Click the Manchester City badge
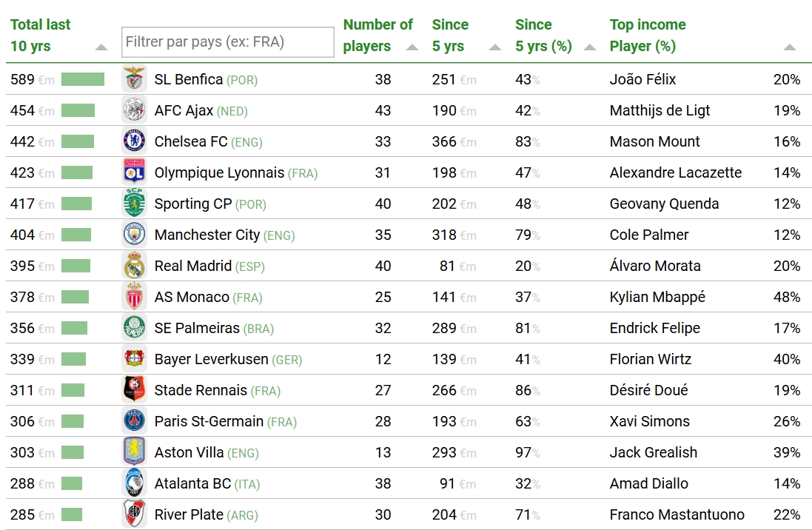This screenshot has height=530, width=812. 135,235
